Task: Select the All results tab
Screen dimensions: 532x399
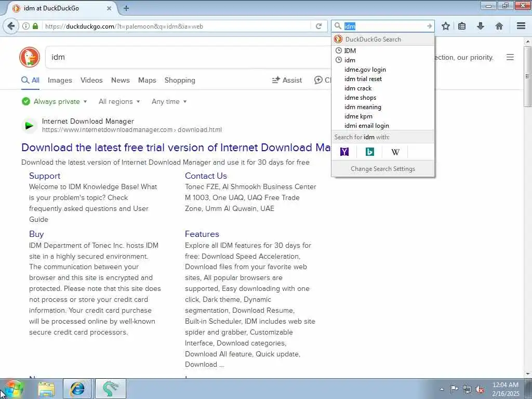Action: pos(30,81)
